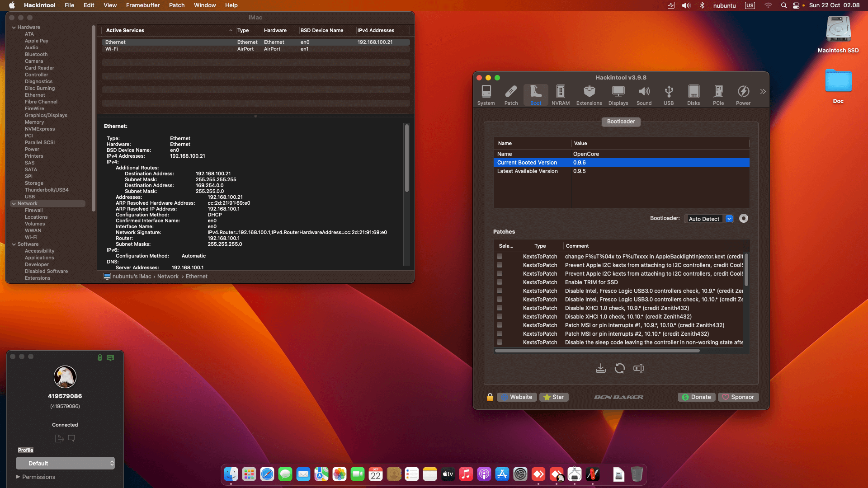Select the Bootloader tab
This screenshot has width=868, height=488.
click(x=621, y=122)
